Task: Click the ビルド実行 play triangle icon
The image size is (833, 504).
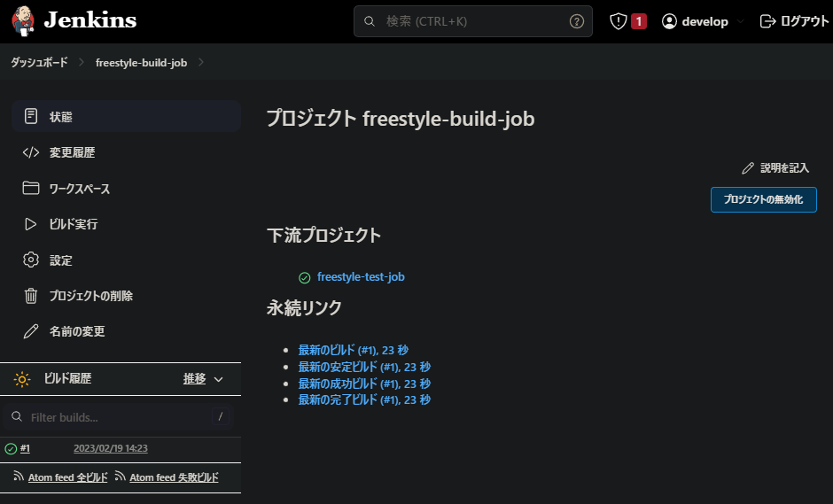Action: click(31, 224)
